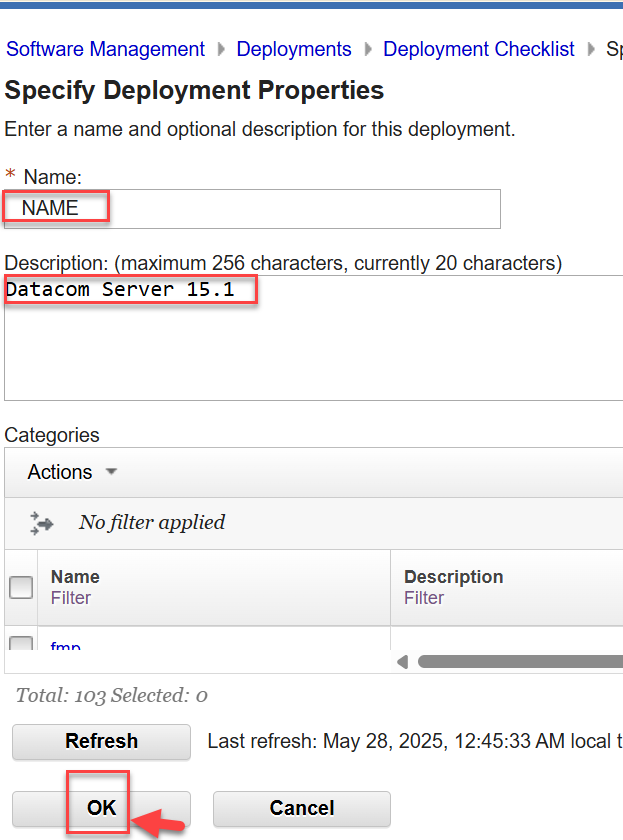The width and height of the screenshot is (623, 840).
Task: Toggle the select-all checkbox in table header
Action: tap(20, 587)
